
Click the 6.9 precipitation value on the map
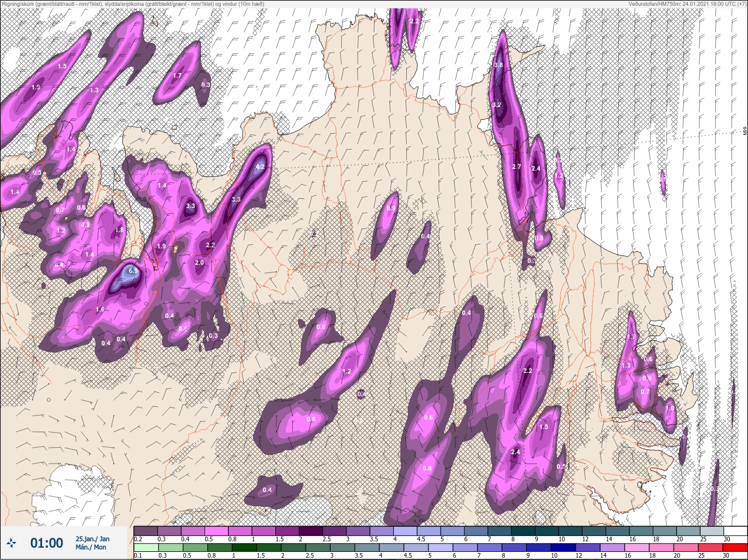(x=133, y=271)
